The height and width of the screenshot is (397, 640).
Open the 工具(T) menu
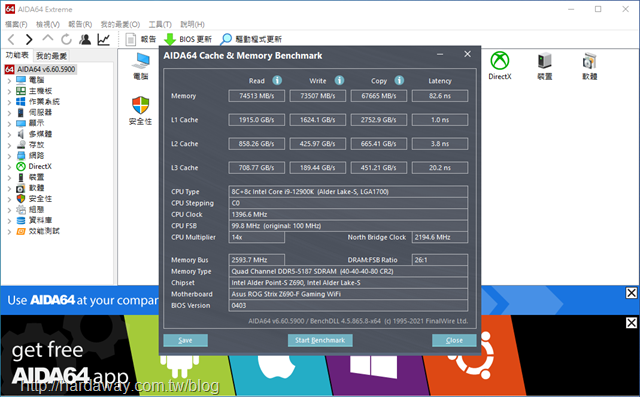160,24
